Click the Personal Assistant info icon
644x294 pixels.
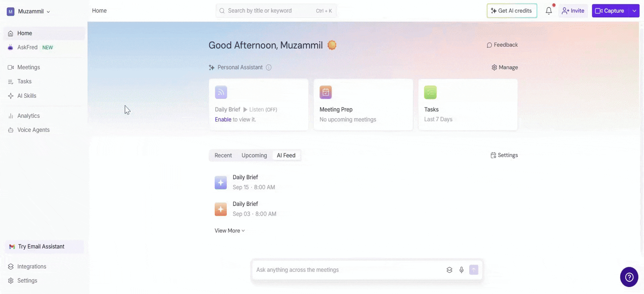(x=269, y=67)
